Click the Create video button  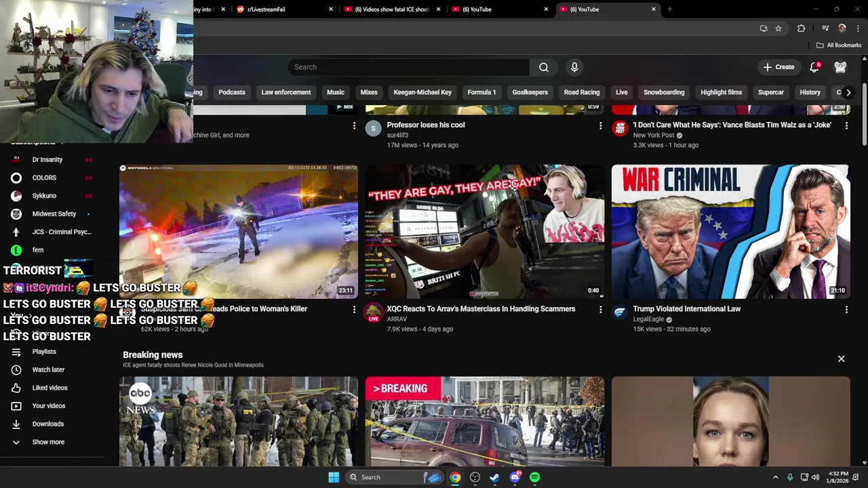[778, 67]
